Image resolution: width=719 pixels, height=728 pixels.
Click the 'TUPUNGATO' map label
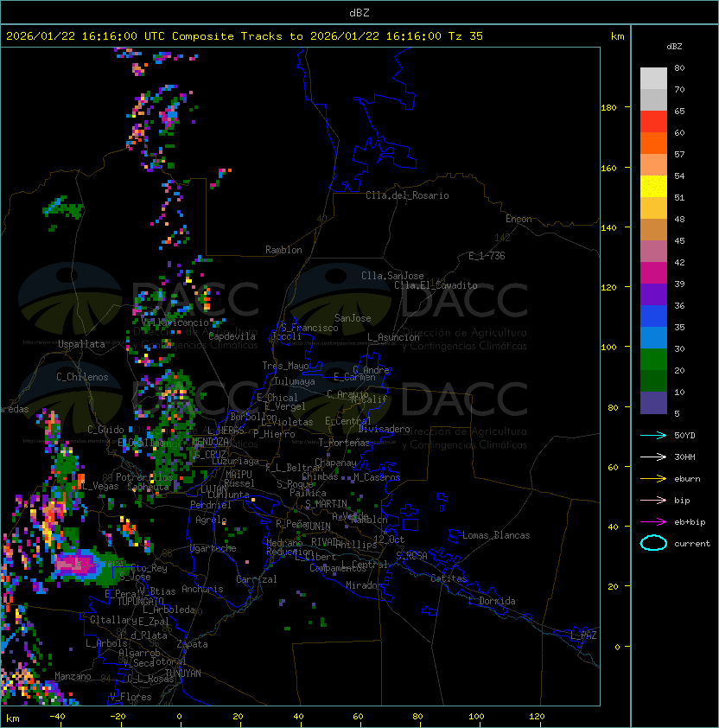point(140,601)
